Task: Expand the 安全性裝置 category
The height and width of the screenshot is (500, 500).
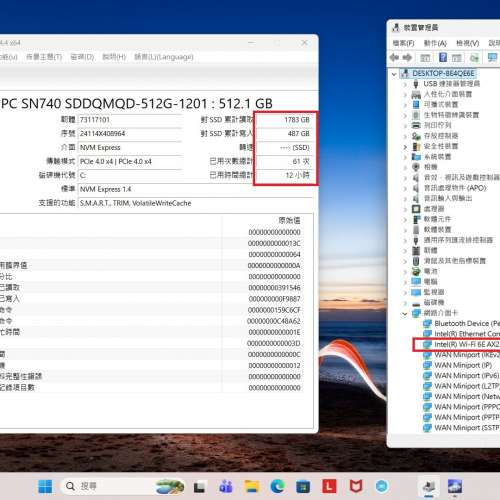Action: (x=405, y=147)
